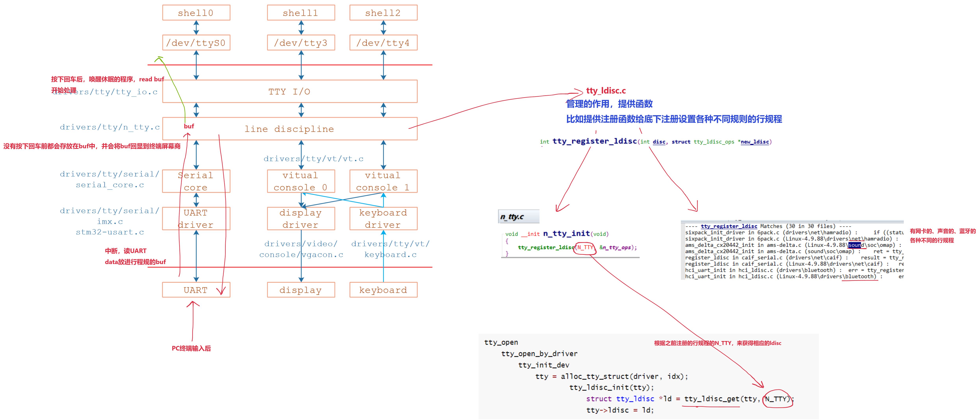The height and width of the screenshot is (420, 980).
Task: Click the tty->ldisc = ld line
Action: point(620,410)
